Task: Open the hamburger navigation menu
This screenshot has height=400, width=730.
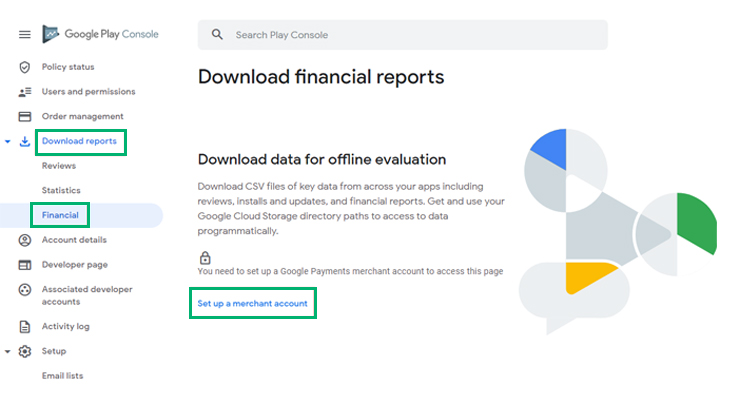Action: click(x=25, y=34)
